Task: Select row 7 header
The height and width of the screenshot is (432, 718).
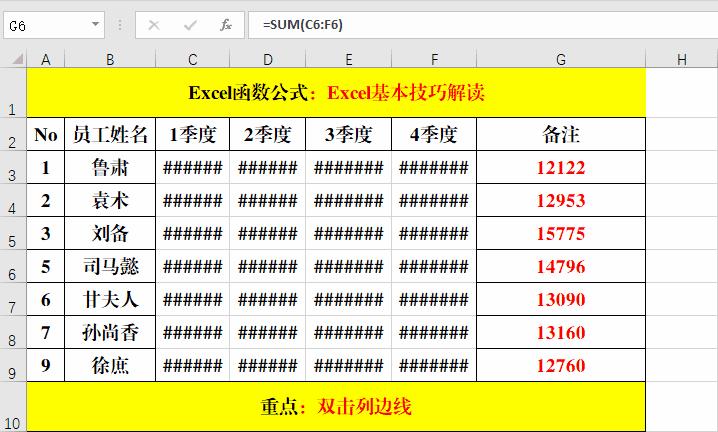Action: point(13,299)
